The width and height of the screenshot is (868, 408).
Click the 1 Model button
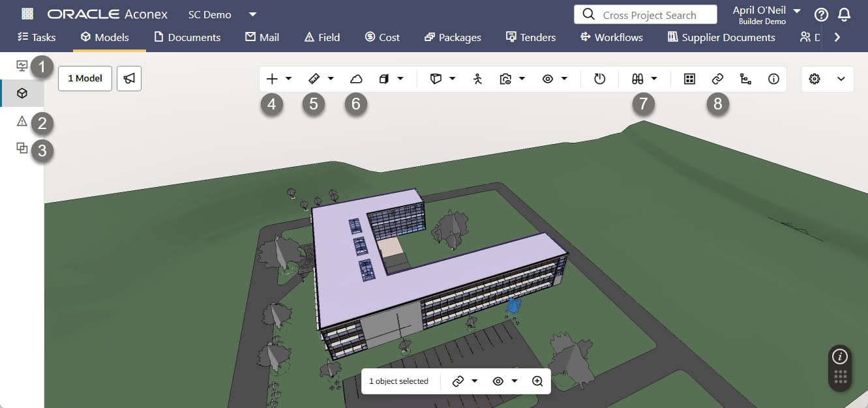pyautogui.click(x=85, y=78)
